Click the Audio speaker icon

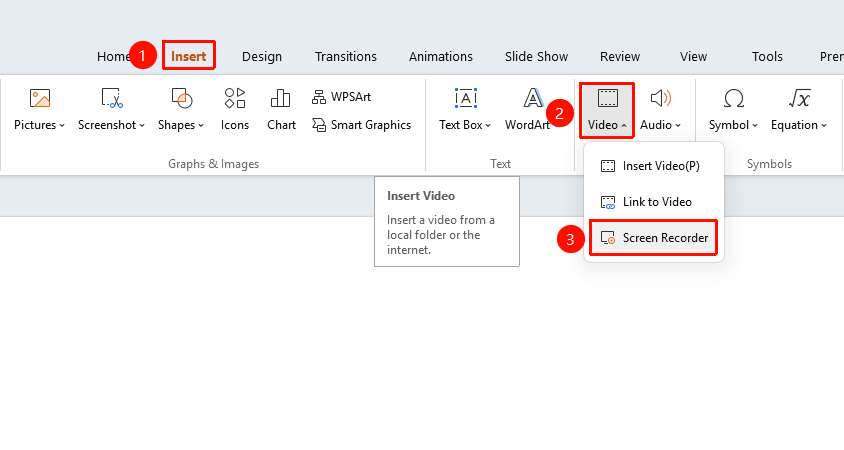(660, 99)
